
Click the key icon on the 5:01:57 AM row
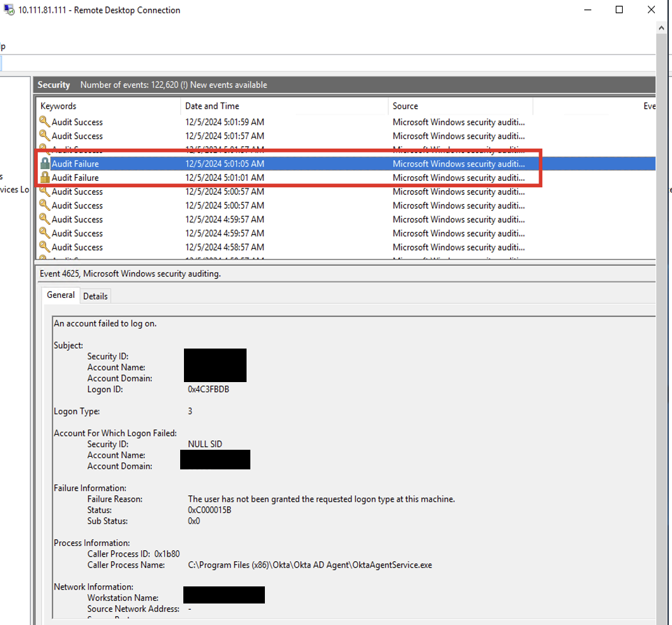(x=44, y=136)
